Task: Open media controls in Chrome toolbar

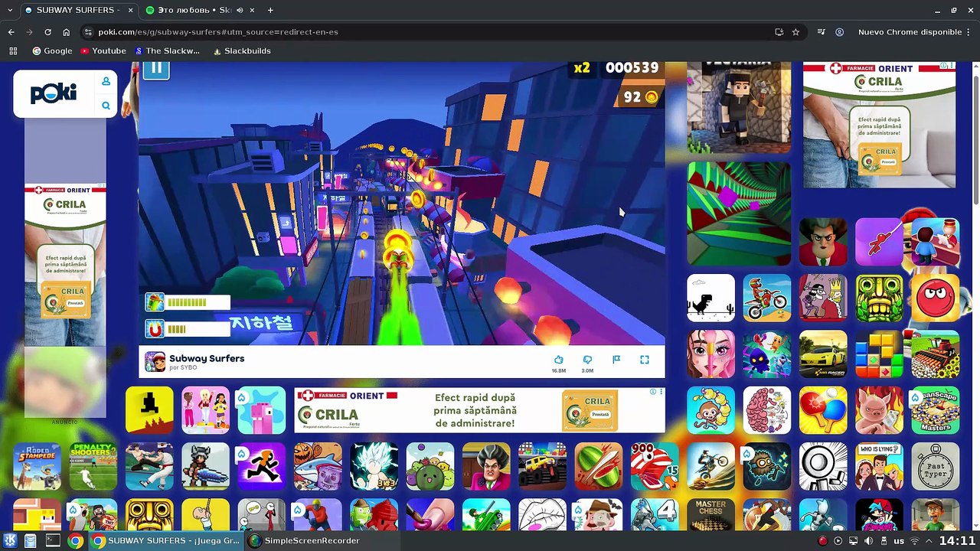Action: click(x=821, y=32)
